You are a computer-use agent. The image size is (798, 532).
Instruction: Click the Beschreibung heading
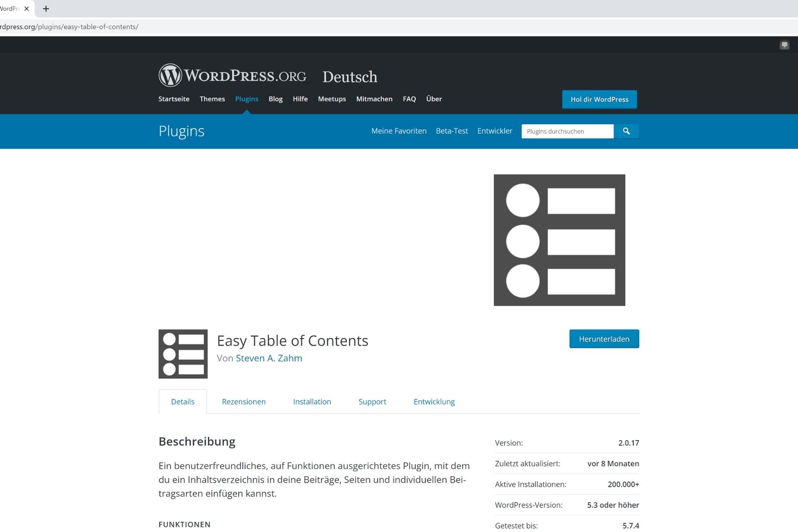click(197, 442)
